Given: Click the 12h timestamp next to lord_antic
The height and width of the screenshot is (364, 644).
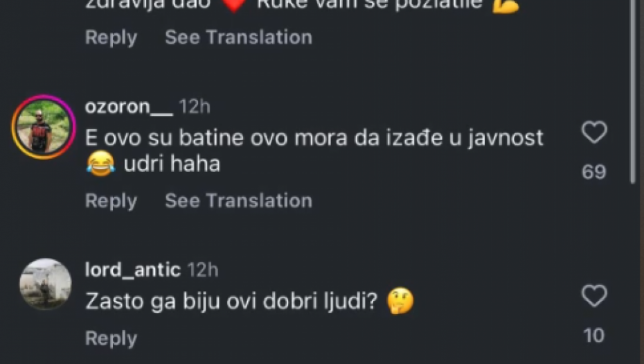Looking at the screenshot, I should [203, 270].
